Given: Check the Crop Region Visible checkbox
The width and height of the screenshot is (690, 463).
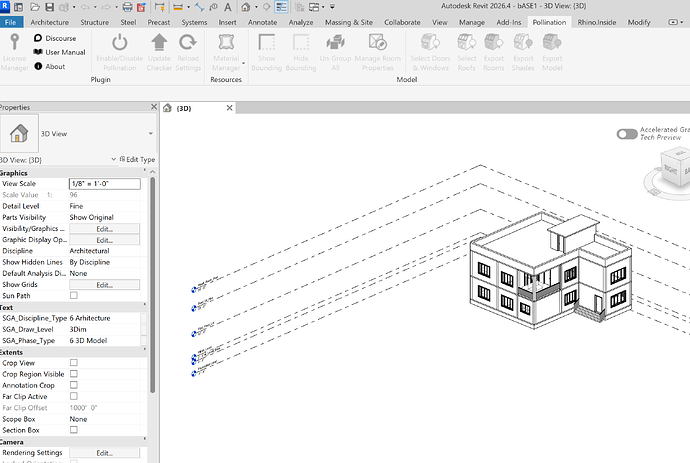Looking at the screenshot, I should 74,374.
